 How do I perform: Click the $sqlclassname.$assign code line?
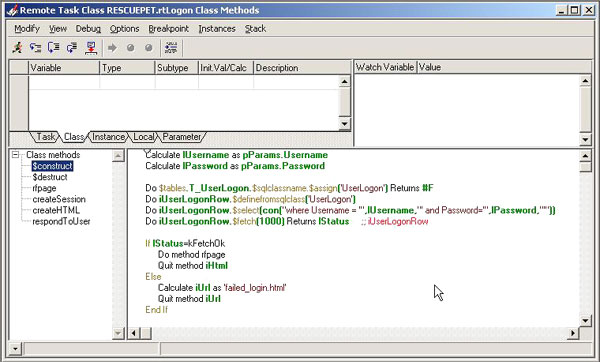(289, 188)
